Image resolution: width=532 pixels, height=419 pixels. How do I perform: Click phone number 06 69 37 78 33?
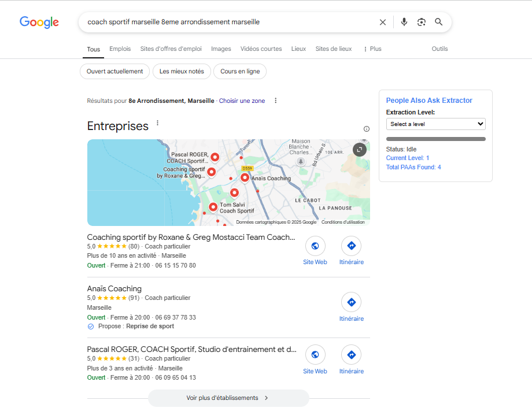pyautogui.click(x=175, y=318)
